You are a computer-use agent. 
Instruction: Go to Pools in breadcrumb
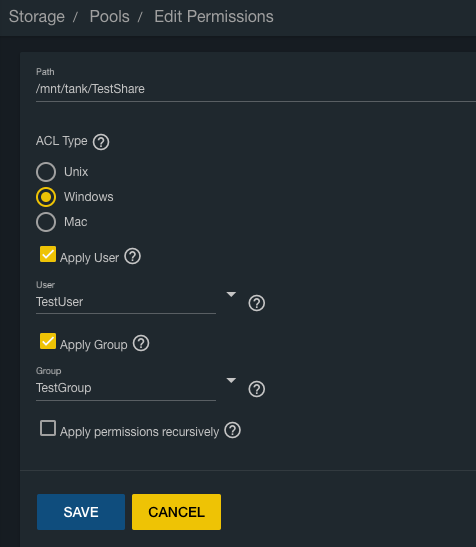click(110, 16)
